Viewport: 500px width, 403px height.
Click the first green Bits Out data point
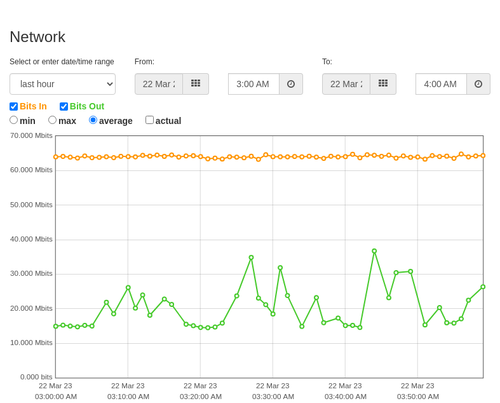coord(56,326)
